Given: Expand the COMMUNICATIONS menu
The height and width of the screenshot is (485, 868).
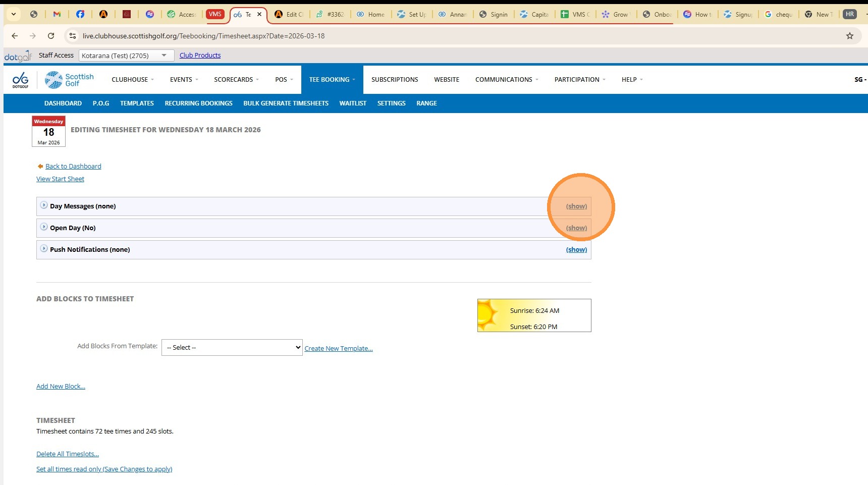Looking at the screenshot, I should [x=507, y=80].
